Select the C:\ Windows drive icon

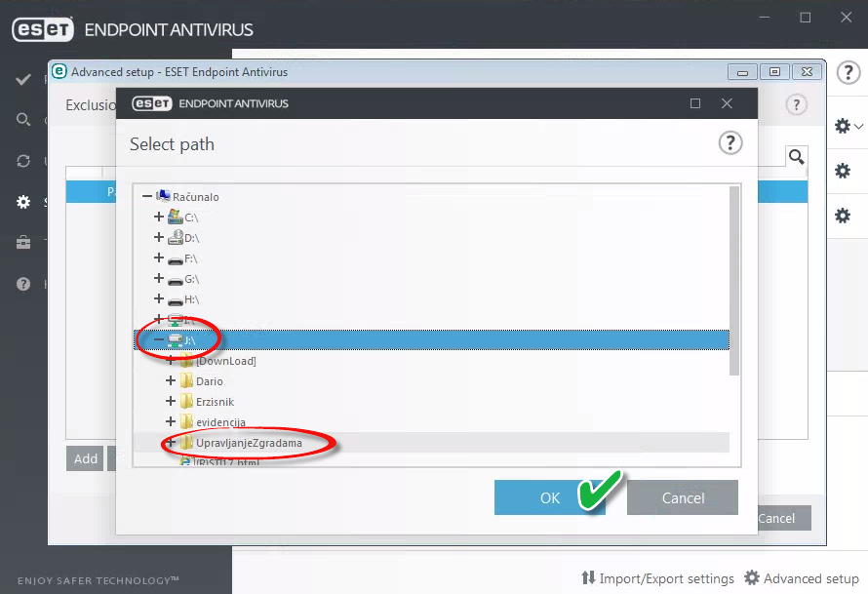(175, 217)
